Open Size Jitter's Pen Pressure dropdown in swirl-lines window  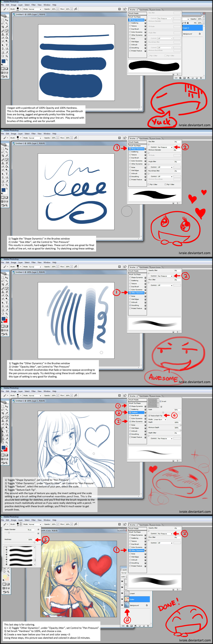[x=165, y=147]
